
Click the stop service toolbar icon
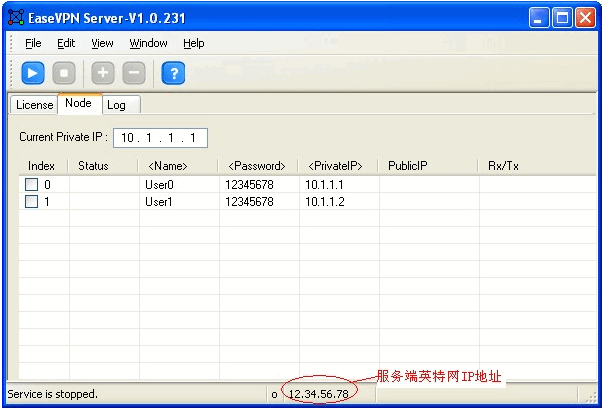click(x=64, y=73)
